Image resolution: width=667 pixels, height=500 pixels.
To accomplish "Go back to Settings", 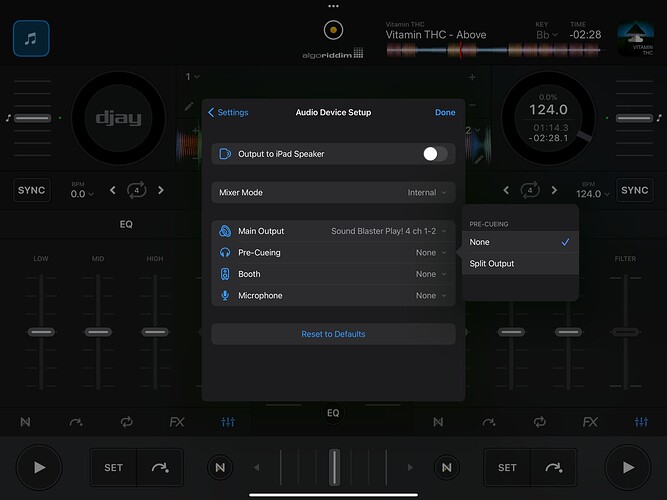I will 228,112.
